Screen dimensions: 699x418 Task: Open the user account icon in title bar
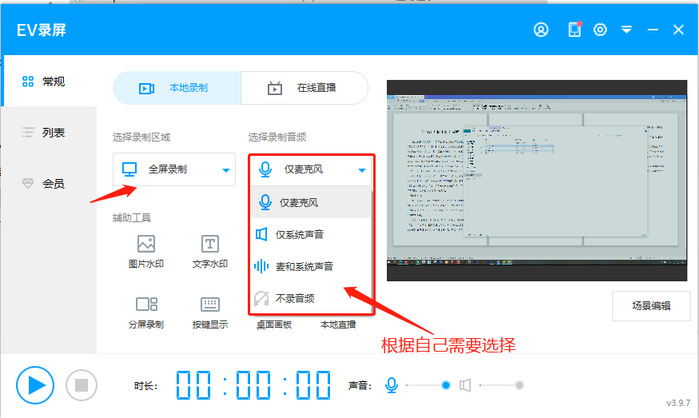tap(541, 29)
